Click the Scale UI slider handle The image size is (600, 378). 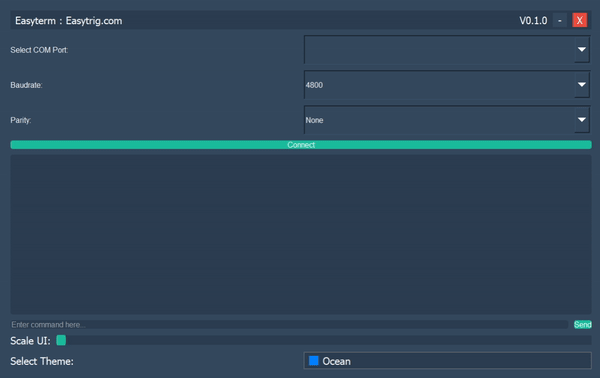tap(61, 340)
